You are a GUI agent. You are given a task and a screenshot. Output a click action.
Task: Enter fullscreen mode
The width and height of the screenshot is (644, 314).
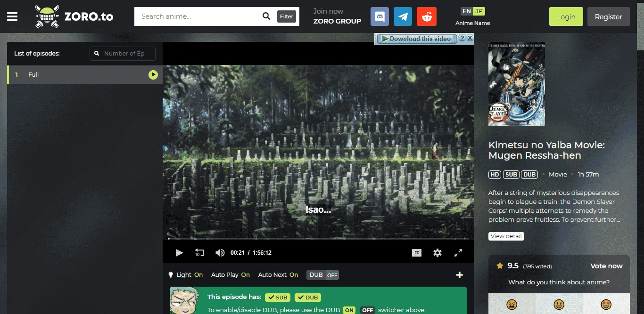pos(458,253)
